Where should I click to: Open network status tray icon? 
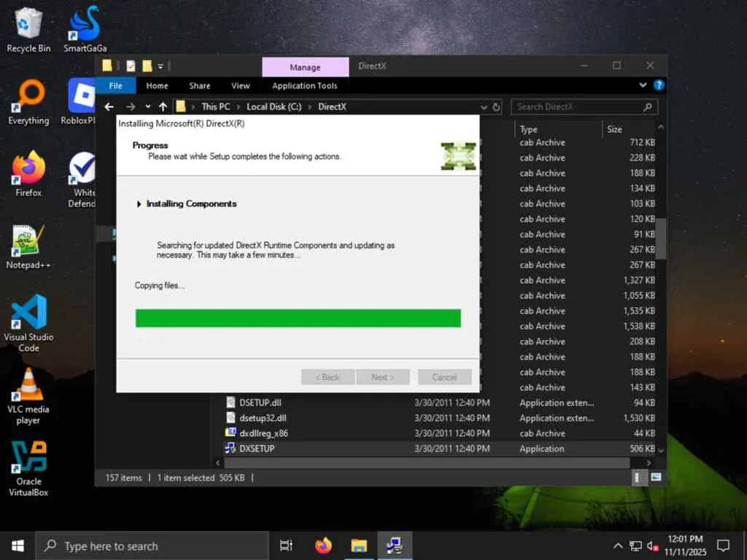pos(635,546)
